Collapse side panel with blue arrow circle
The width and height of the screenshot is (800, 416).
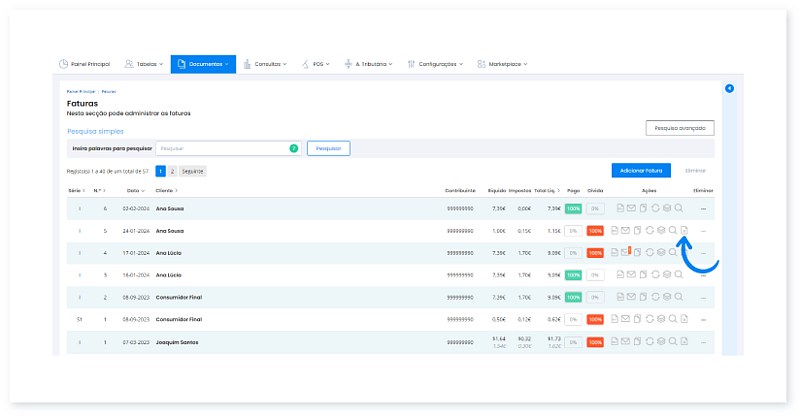729,89
